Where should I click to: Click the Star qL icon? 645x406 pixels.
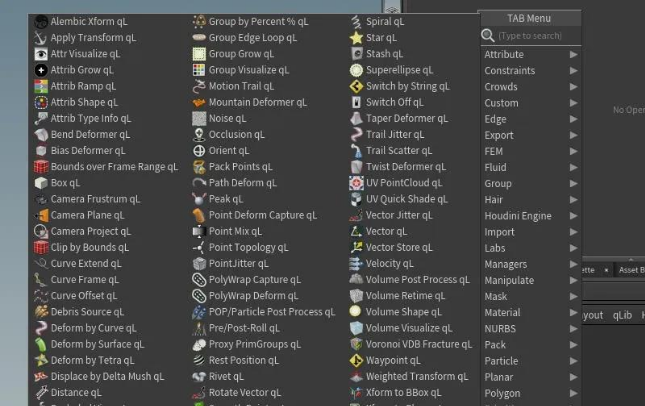[356, 38]
